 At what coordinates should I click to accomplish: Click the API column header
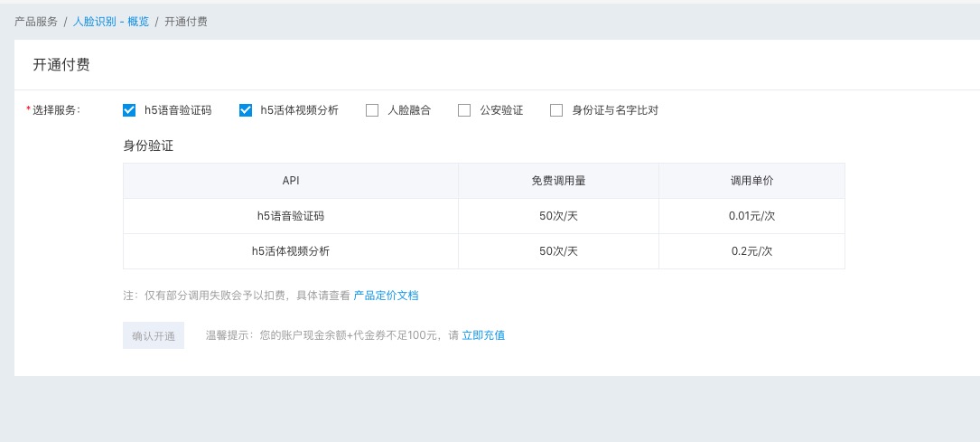tap(290, 181)
